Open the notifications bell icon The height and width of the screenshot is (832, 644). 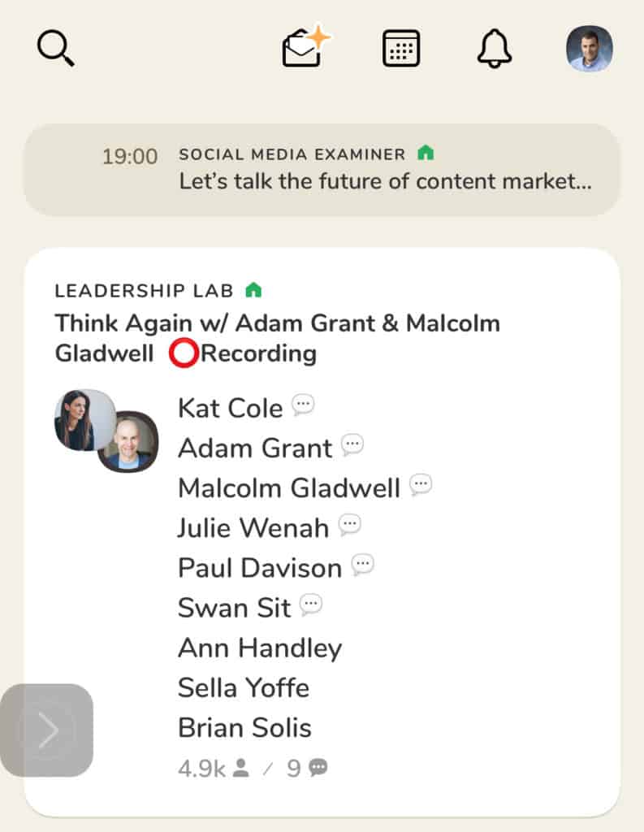(x=494, y=49)
